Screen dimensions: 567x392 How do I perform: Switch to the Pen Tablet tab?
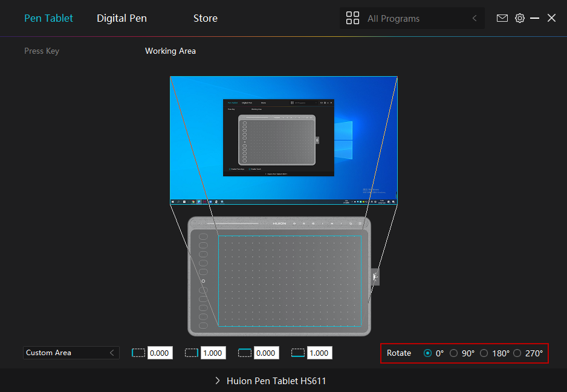(x=48, y=18)
